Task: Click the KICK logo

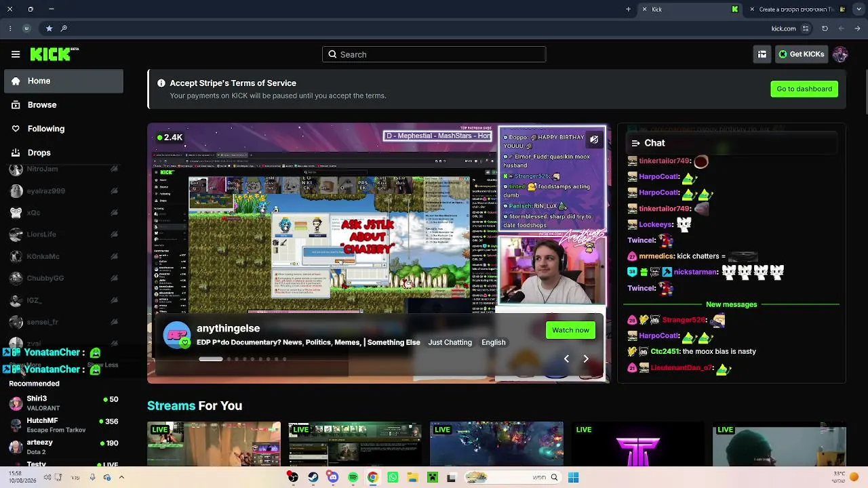Action: click(55, 54)
